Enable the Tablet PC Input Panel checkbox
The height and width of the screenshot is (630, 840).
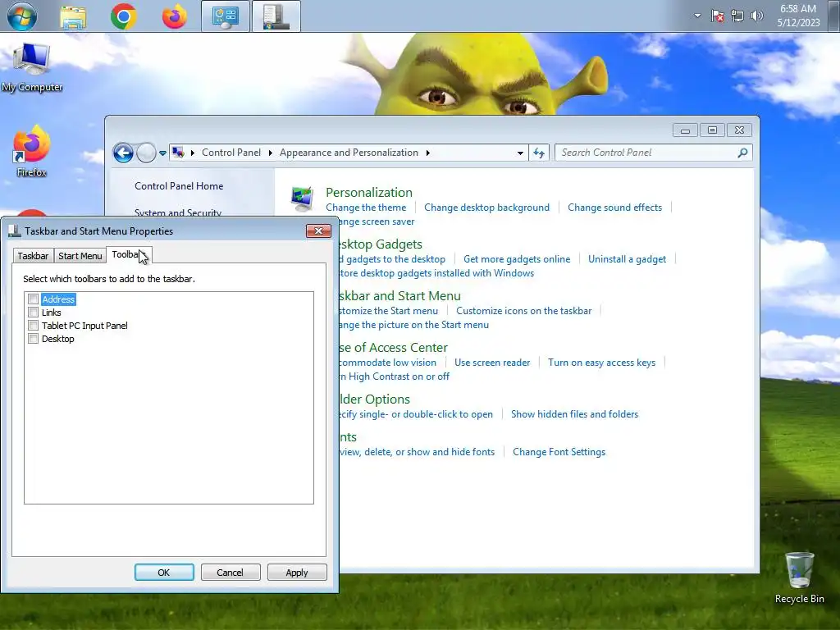pyautogui.click(x=33, y=325)
